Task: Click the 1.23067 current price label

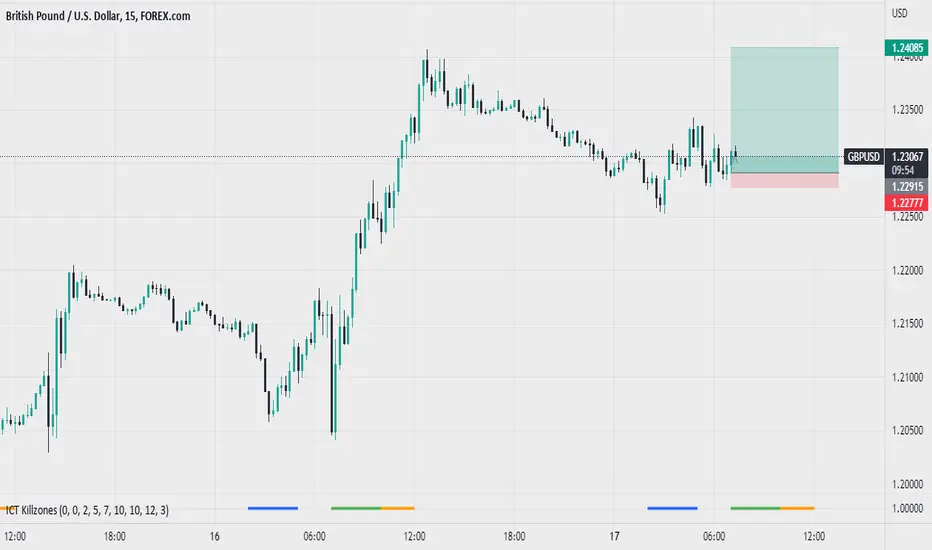Action: (x=906, y=156)
